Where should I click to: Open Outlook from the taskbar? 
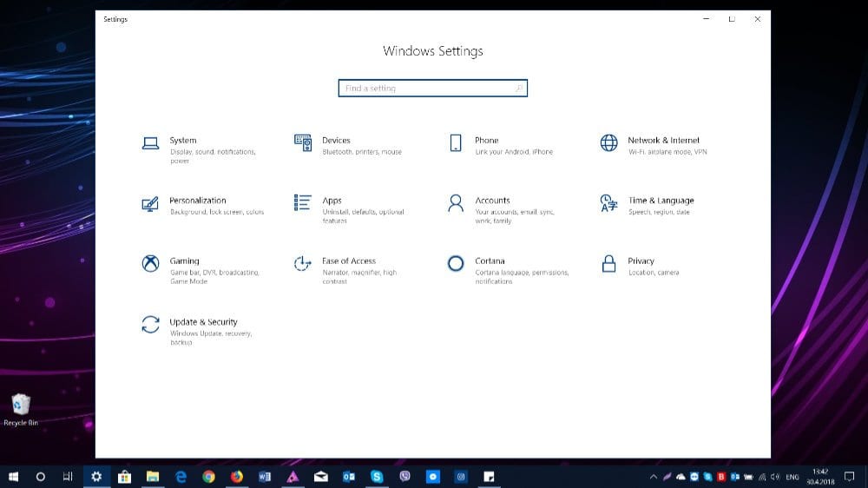[349, 477]
